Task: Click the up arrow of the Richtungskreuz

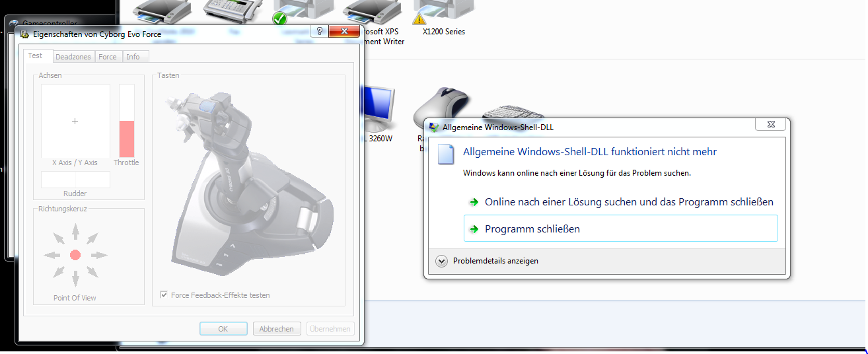Action: pyautogui.click(x=75, y=231)
